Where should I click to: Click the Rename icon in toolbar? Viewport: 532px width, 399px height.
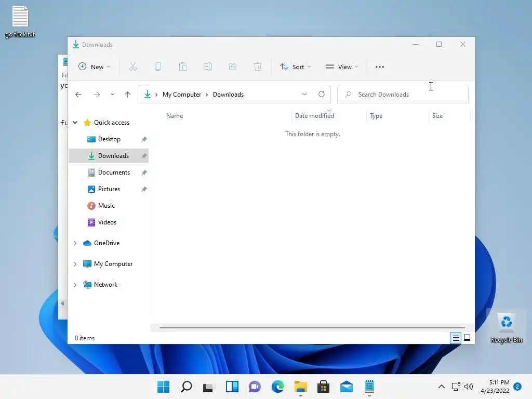click(208, 66)
